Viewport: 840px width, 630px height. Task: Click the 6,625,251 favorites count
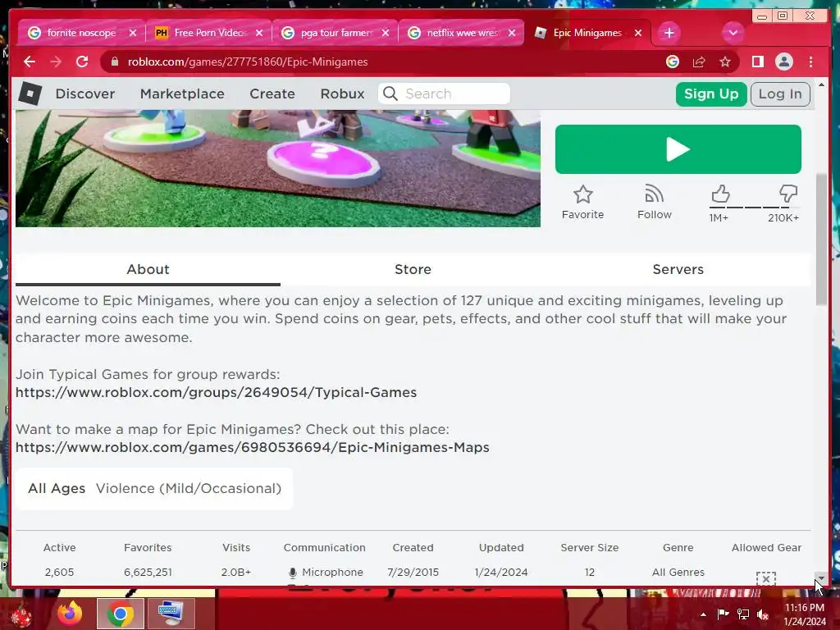click(x=148, y=573)
